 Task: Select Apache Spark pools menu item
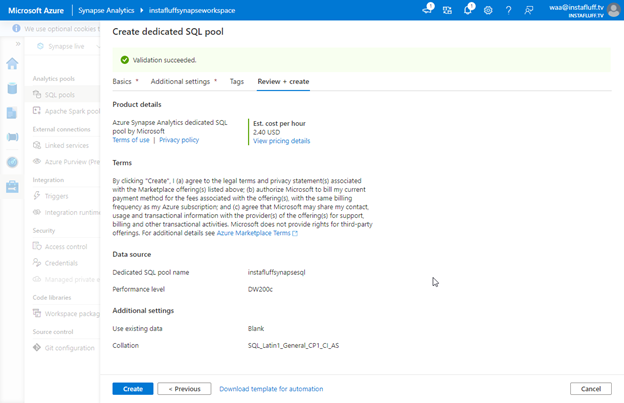(64, 111)
